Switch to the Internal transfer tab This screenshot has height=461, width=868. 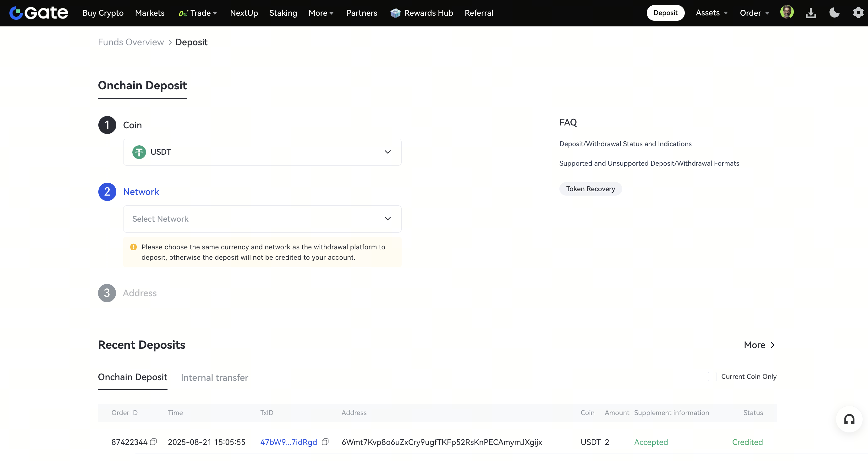214,377
